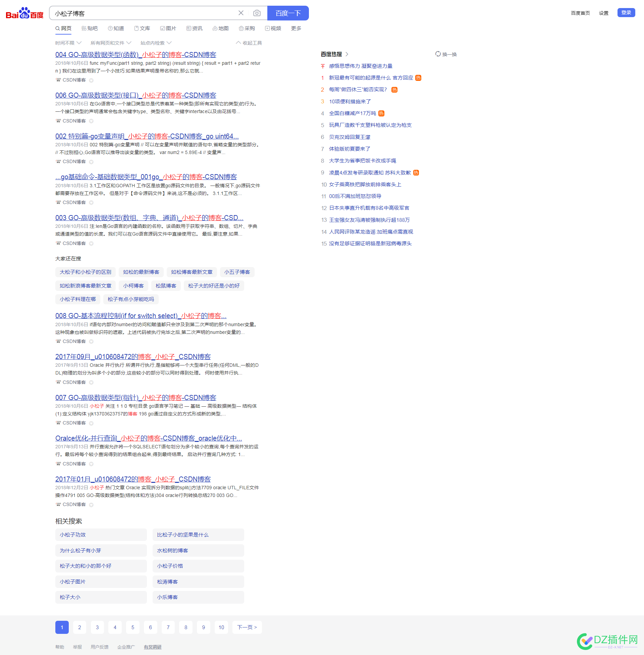Image resolution: width=644 pixels, height=655 pixels.
Task: Click CSDN source icon under 002 特别篇 result
Action: [x=58, y=161]
